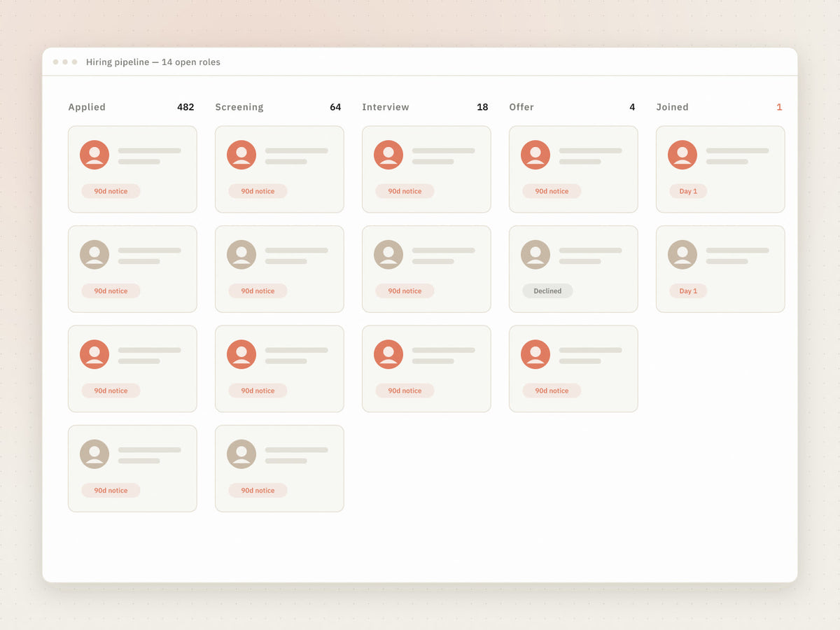The height and width of the screenshot is (630, 840).
Task: Click the 90d notice tag on the first Applied card
Action: point(111,191)
